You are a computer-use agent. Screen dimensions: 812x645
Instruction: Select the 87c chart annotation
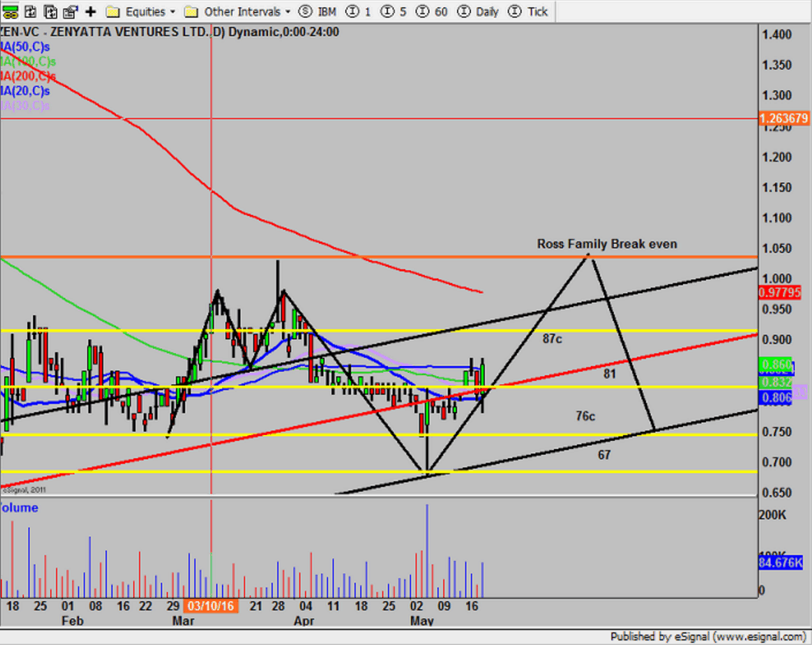click(x=552, y=339)
